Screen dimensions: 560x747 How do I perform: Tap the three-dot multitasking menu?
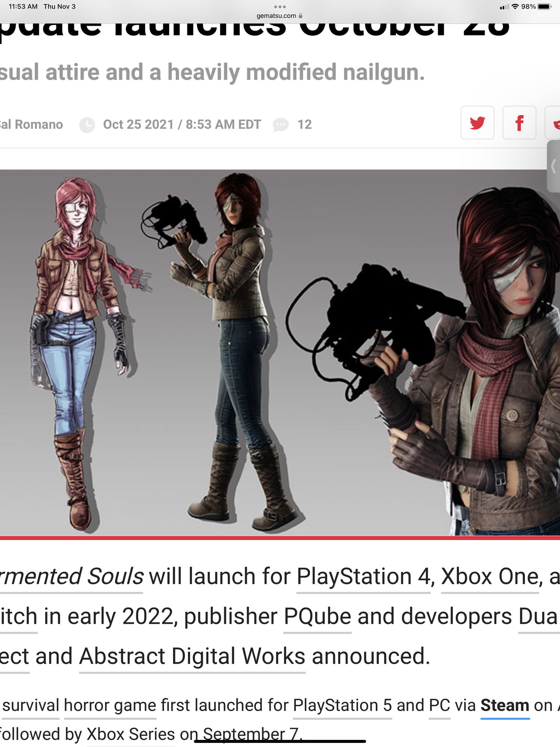point(280,7)
